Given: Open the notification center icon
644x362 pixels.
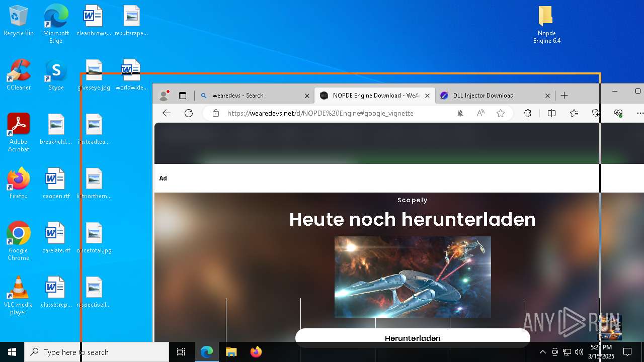Looking at the screenshot, I should tap(627, 352).
